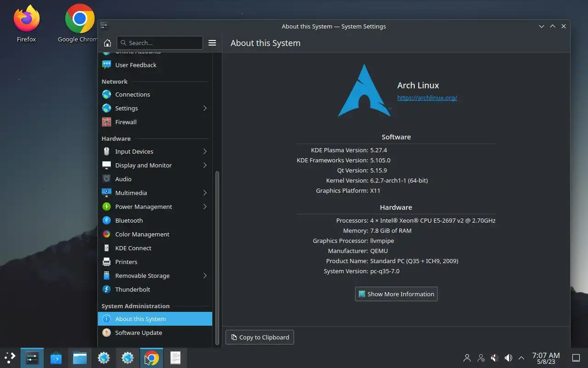
Task: Switch to Chrome in the taskbar
Action: pos(152,357)
